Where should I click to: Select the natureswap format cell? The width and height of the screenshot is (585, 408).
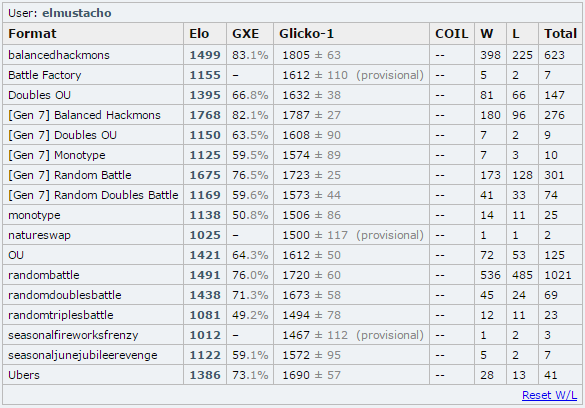(93, 235)
